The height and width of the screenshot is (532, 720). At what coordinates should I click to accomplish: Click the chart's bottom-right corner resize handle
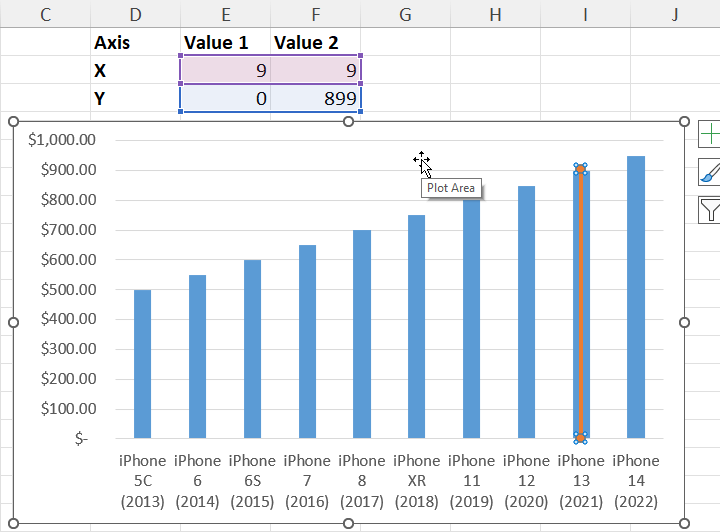[684, 523]
